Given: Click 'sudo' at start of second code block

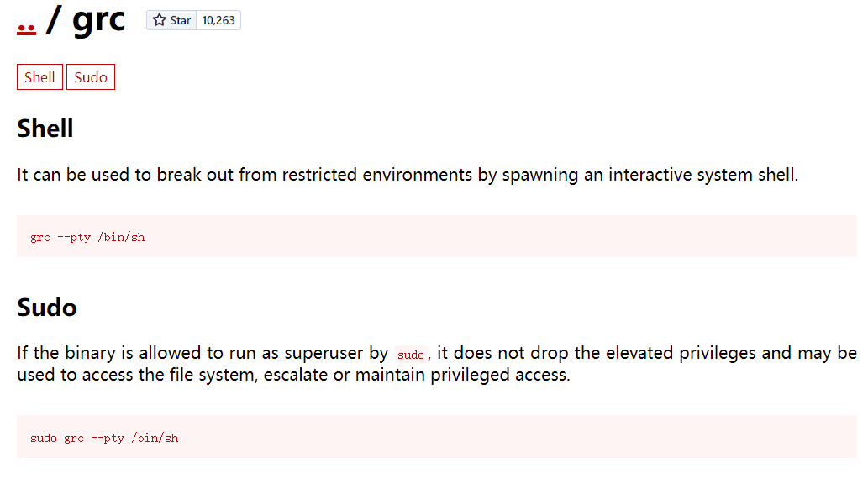Looking at the screenshot, I should point(44,438).
